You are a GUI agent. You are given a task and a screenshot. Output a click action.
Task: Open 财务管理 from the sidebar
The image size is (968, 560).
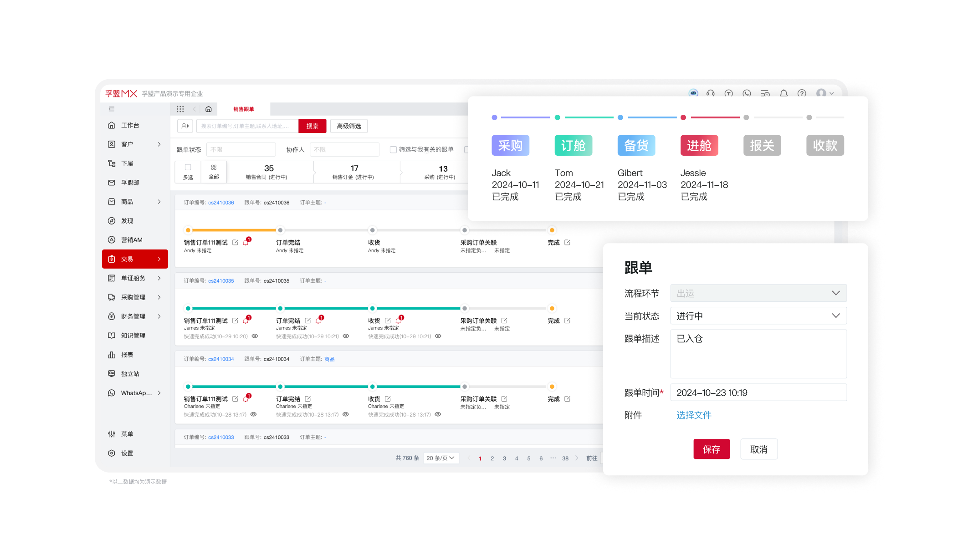coord(133,316)
